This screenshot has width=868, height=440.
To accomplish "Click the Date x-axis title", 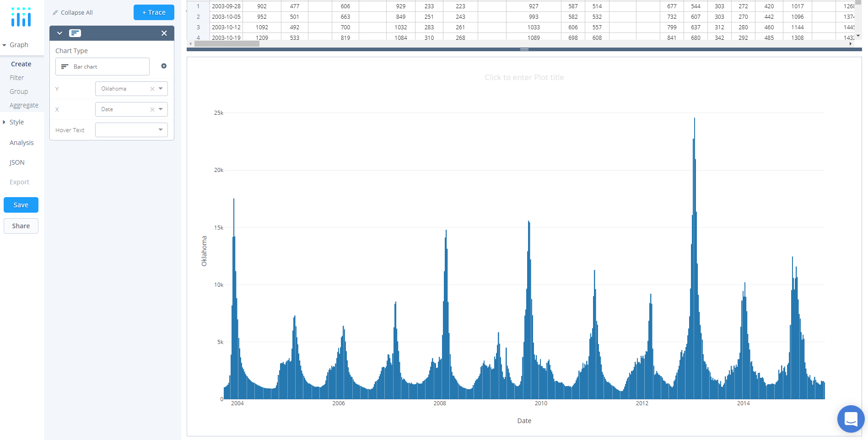I will 524,421.
